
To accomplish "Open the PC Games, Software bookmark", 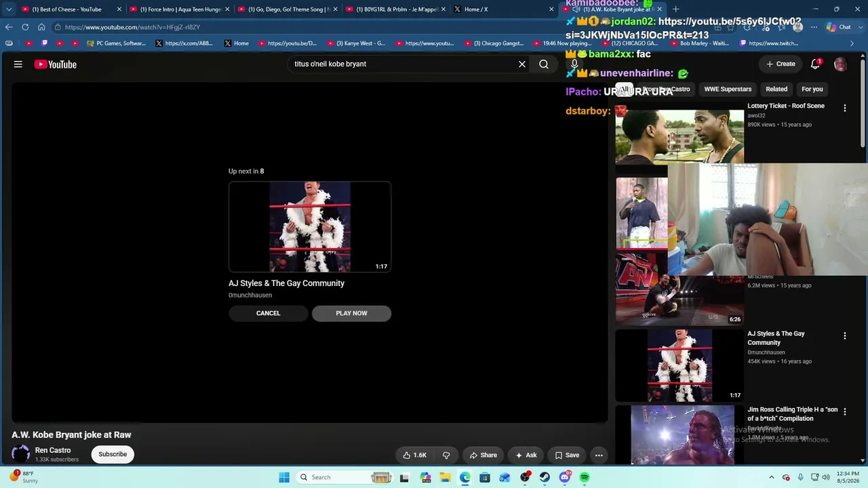I will click(116, 43).
